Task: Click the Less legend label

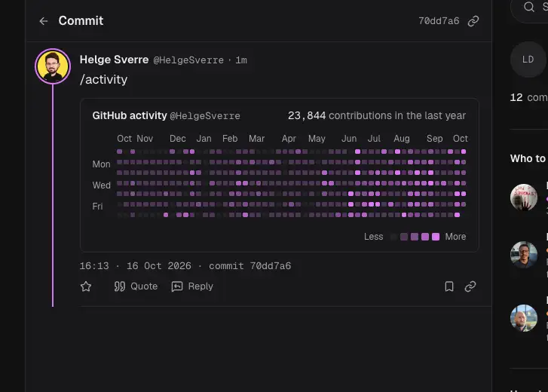Action: [374, 237]
